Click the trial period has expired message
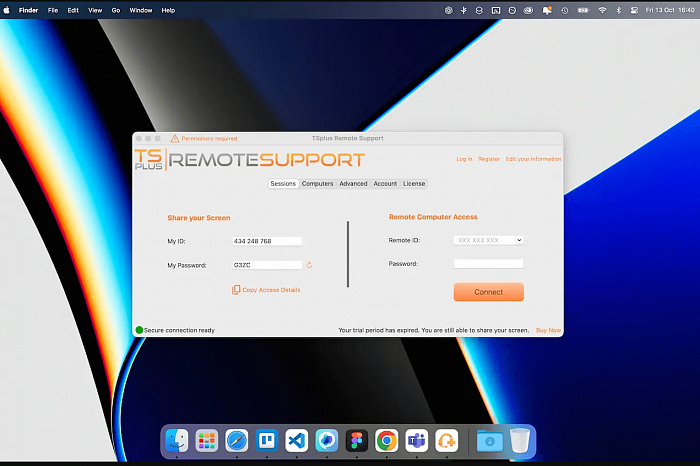This screenshot has width=700, height=466. [x=433, y=330]
